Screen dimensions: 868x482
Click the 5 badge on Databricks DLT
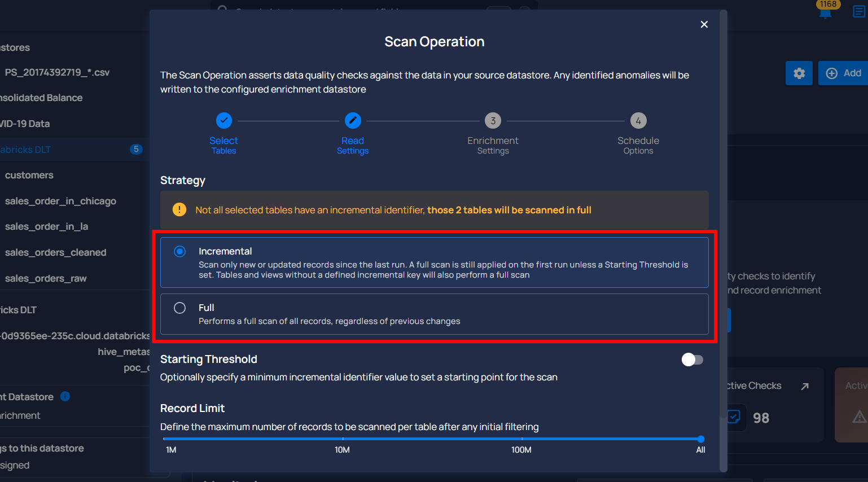click(136, 149)
